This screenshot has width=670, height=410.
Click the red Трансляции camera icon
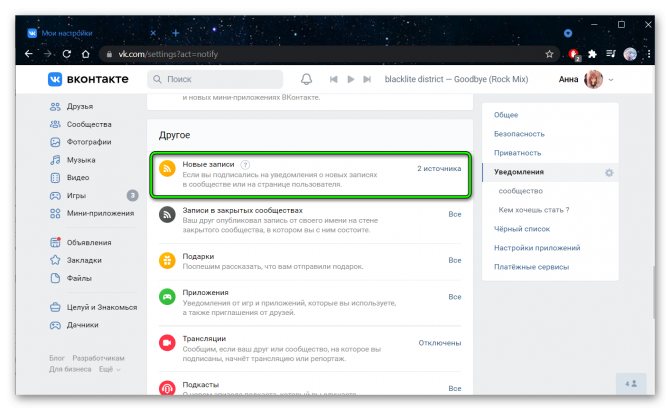coord(167,343)
